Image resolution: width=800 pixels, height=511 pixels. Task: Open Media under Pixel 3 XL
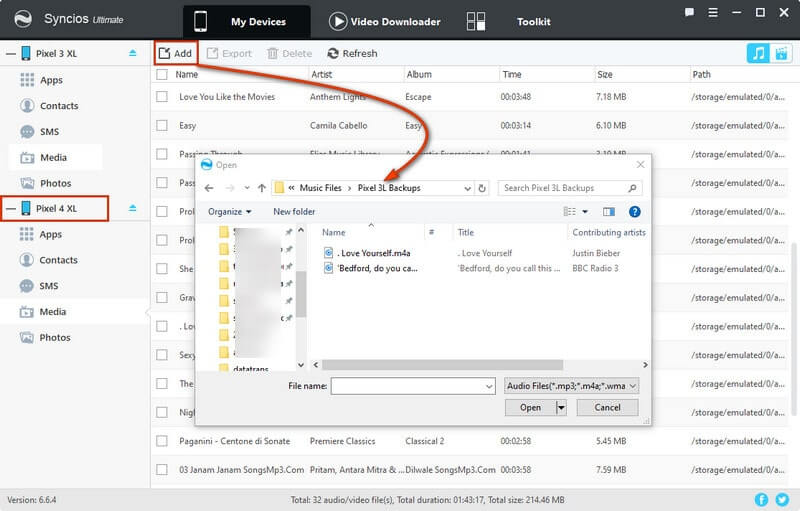point(55,158)
